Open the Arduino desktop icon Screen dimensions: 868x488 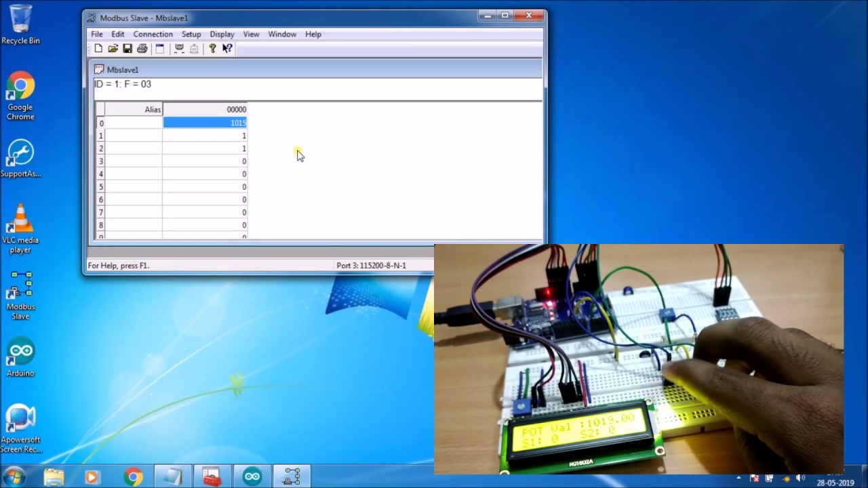tap(20, 357)
